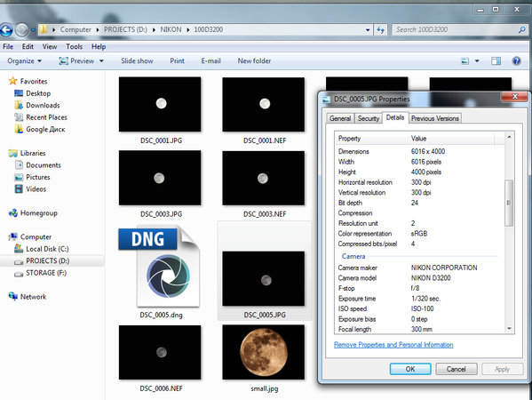Click the Back navigation arrow button
Screen dimensions: 532x400
(x=5, y=30)
